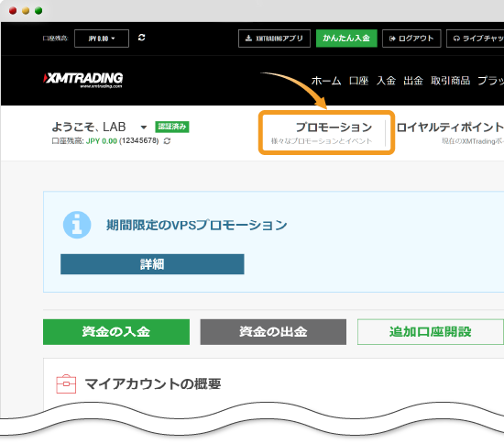This screenshot has width=504, height=444.
Task: Open the 取引商品 menu item
Action: pyautogui.click(x=450, y=81)
